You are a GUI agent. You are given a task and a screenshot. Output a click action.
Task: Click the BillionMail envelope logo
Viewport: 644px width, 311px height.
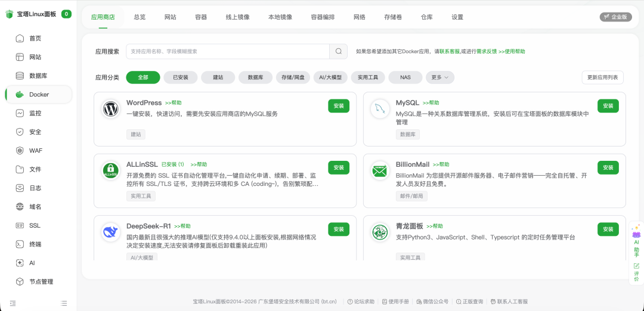380,170
